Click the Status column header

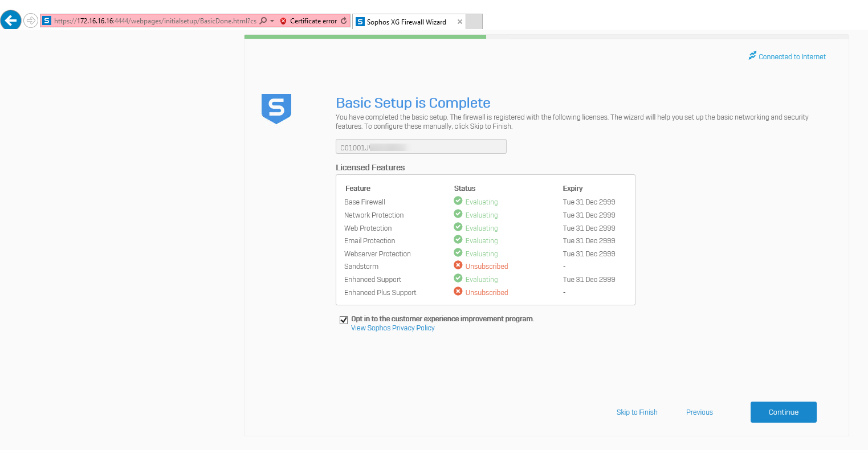pos(464,189)
